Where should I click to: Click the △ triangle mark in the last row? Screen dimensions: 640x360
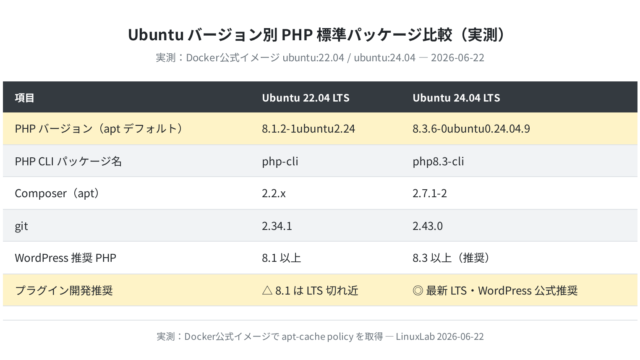point(267,291)
